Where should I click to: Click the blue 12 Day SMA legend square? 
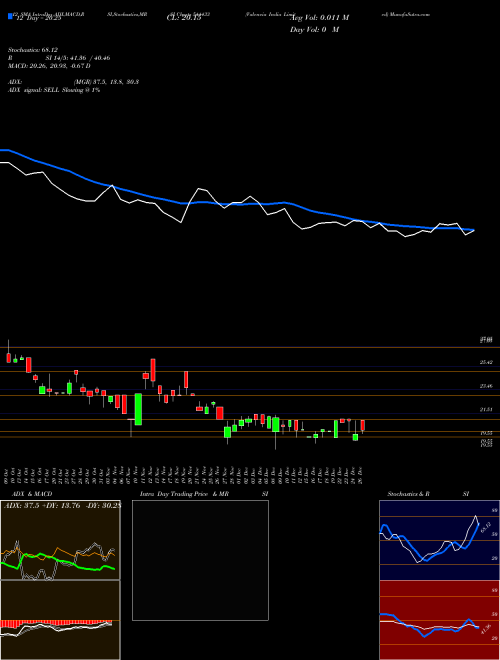click(x=10, y=16)
